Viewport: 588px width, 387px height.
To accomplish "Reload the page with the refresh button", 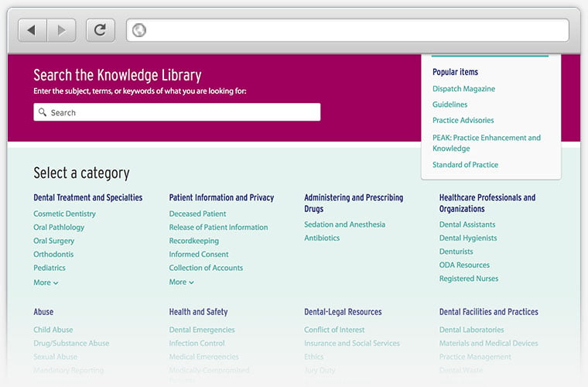I will [101, 30].
